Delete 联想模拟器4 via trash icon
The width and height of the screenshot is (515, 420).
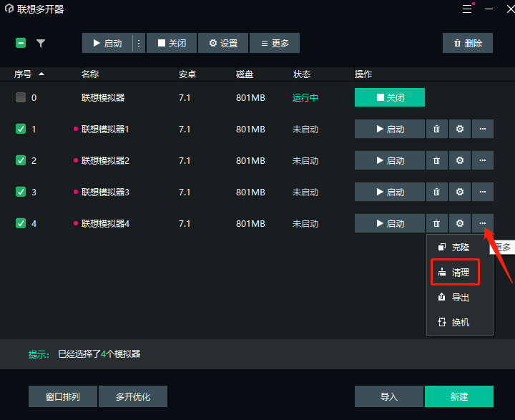tap(436, 223)
